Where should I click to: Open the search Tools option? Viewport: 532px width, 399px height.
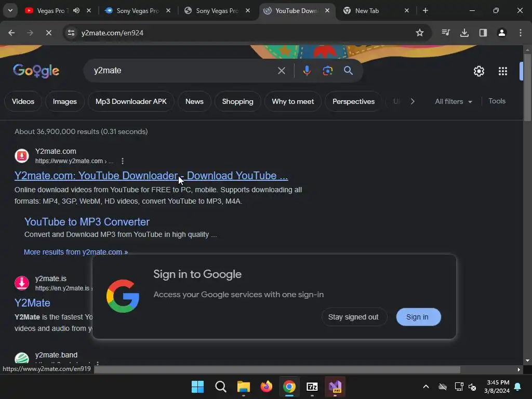497,101
